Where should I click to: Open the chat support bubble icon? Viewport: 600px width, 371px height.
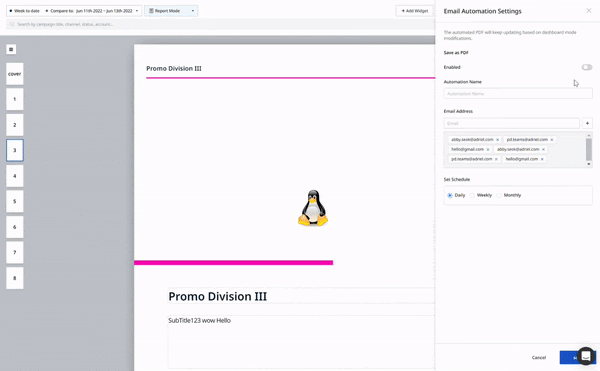585,356
